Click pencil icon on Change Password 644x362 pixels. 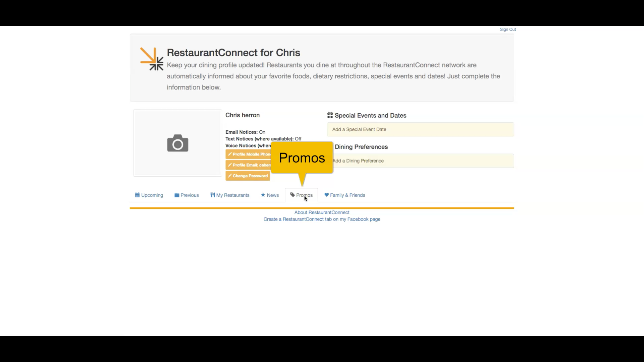tap(230, 176)
